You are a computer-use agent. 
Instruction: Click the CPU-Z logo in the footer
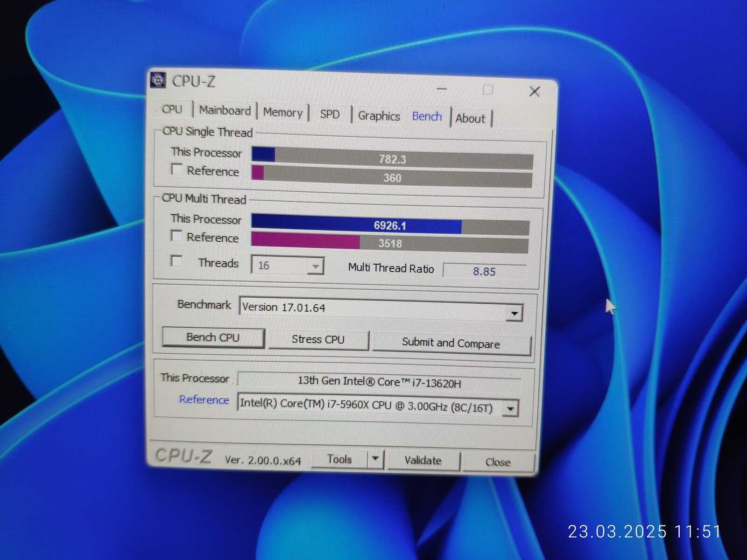pos(183,456)
